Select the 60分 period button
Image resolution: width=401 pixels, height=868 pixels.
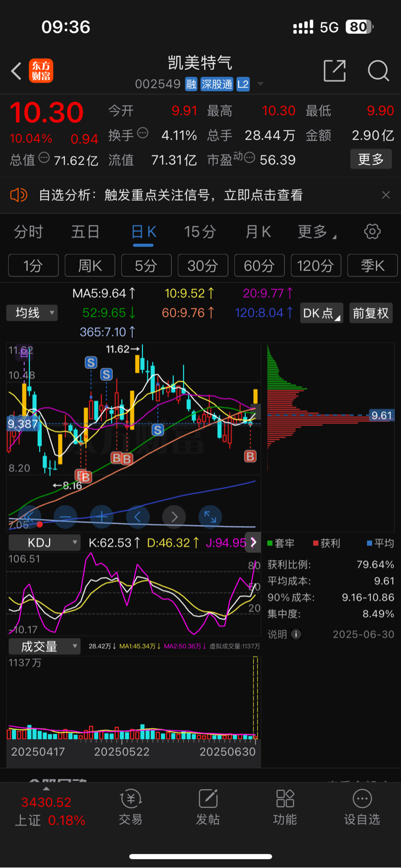coord(260,265)
